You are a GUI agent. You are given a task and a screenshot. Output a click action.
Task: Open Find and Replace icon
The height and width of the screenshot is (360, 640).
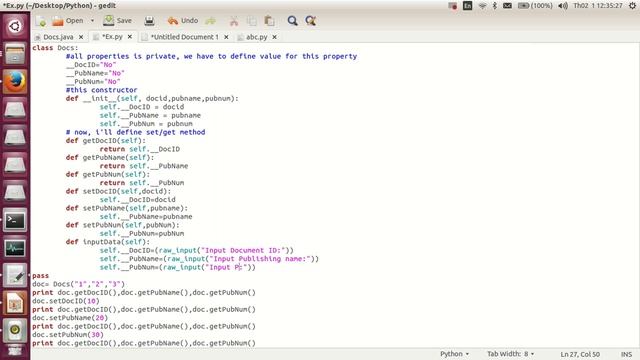click(311, 21)
